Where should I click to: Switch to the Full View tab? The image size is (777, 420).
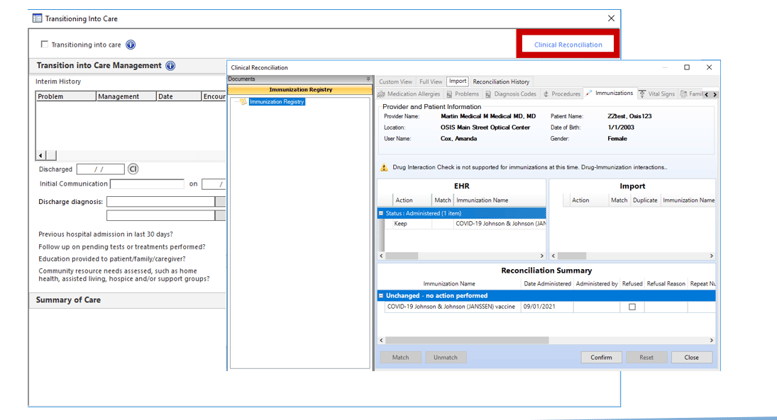point(431,82)
